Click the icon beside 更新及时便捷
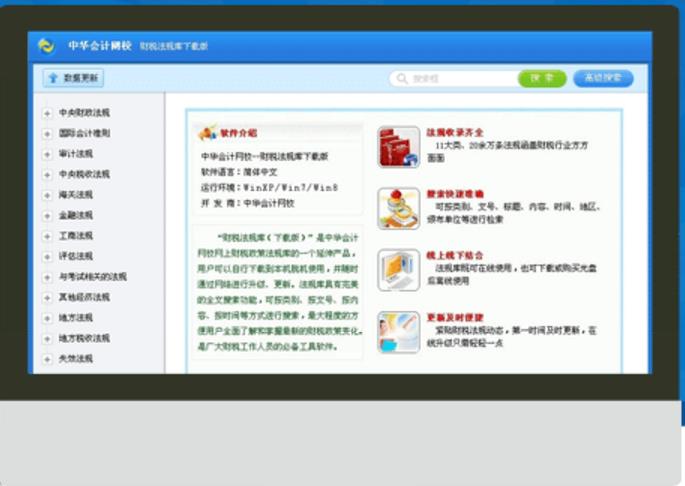This screenshot has height=486, width=685. click(x=398, y=332)
